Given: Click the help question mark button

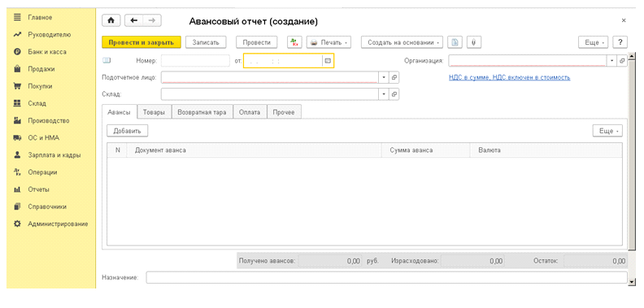Looking at the screenshot, I should click(x=620, y=42).
